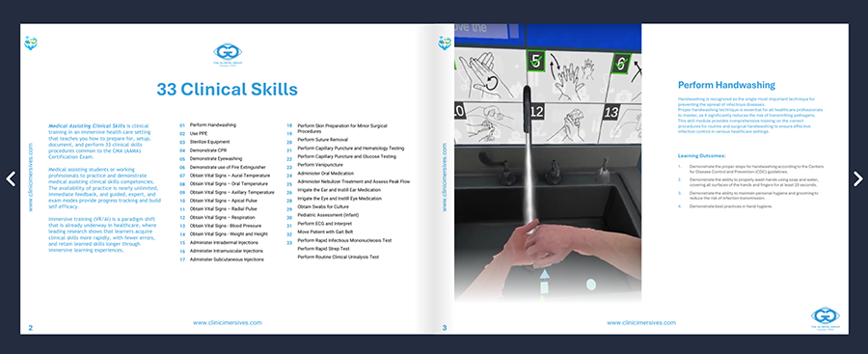Select the 'Use PPE' list item
This screenshot has height=354, width=868.
coord(199,133)
